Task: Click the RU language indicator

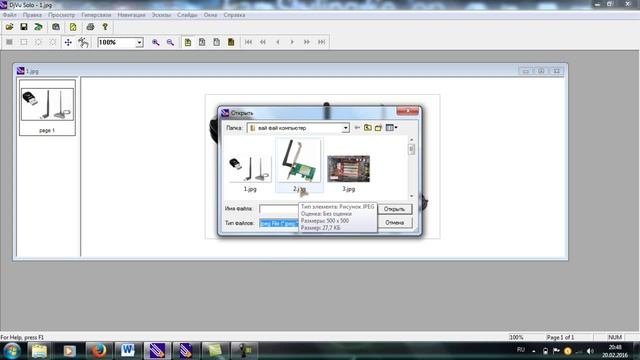Action: point(521,350)
